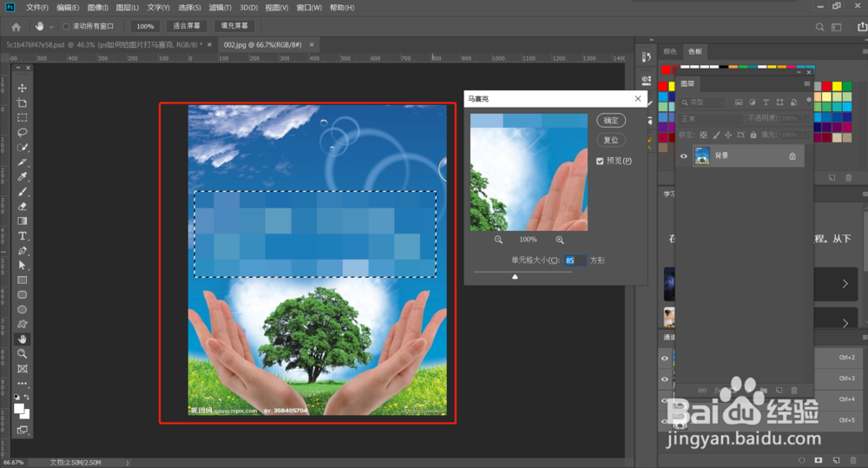Zoom out the Mosaic preview
Image resolution: width=868 pixels, height=468 pixels.
498,240
